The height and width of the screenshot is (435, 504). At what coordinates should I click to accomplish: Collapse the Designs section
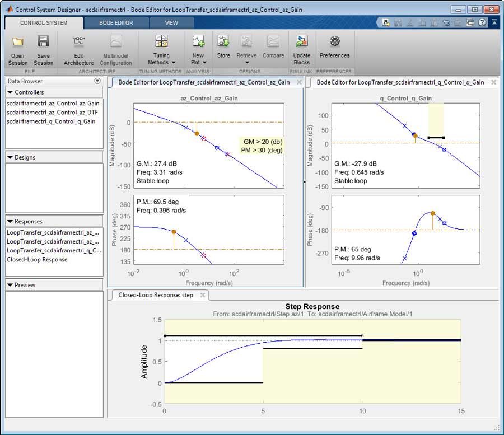[10, 157]
